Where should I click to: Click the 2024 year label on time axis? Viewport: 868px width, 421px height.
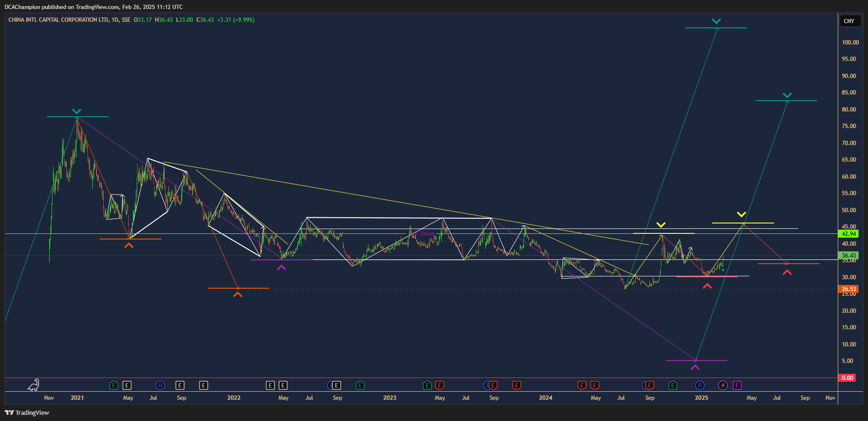[545, 398]
